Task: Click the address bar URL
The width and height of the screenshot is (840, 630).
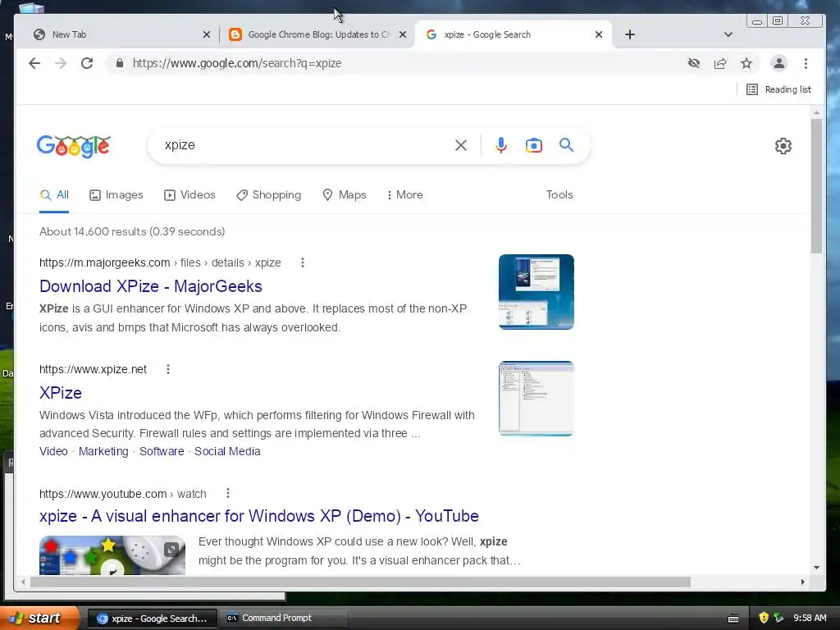Action: click(237, 63)
